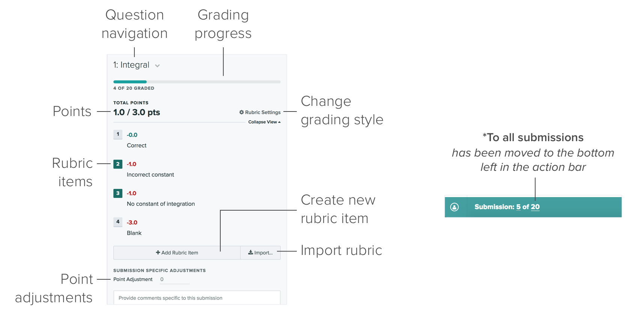The width and height of the screenshot is (644, 318).
Task: Click the Blank rubric description
Action: pos(134,233)
